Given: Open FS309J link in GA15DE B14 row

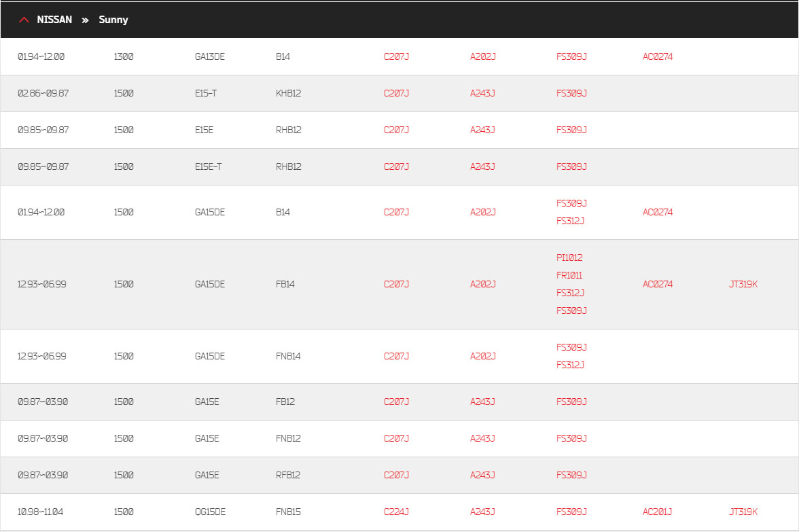Looking at the screenshot, I should point(571,203).
